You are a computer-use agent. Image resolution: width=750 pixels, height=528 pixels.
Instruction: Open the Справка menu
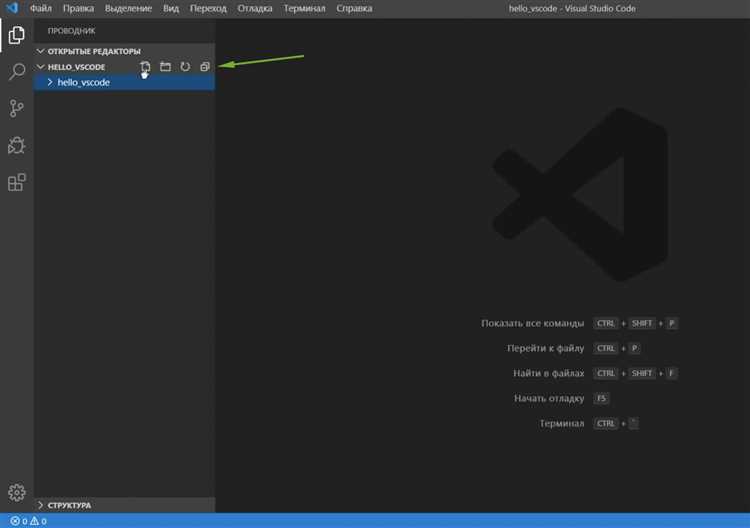click(x=355, y=8)
